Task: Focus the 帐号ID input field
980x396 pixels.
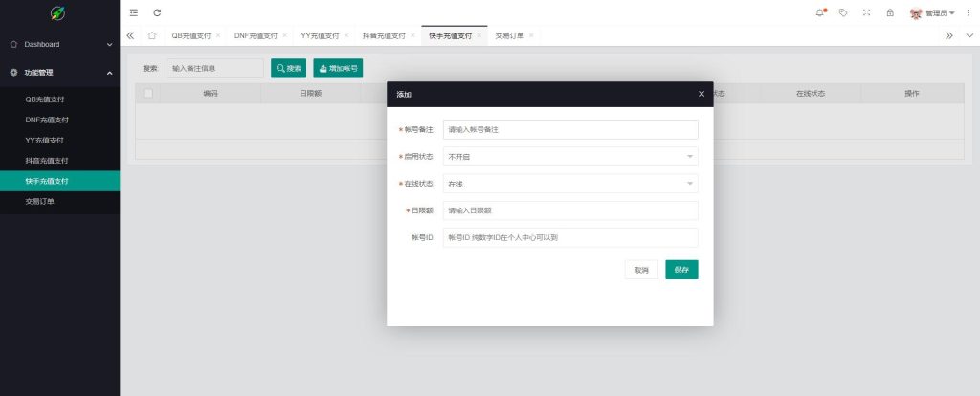Action: coord(570,237)
